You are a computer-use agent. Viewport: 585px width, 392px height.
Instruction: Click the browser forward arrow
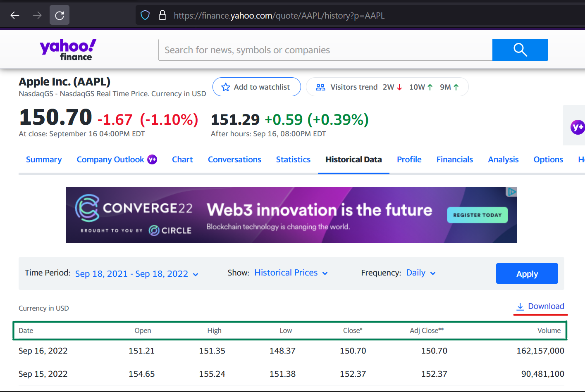[x=37, y=15]
